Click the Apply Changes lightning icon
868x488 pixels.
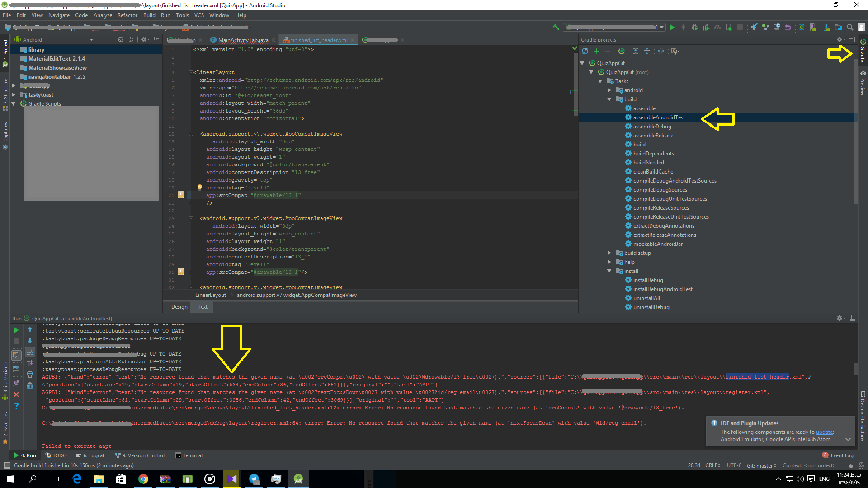tap(683, 28)
